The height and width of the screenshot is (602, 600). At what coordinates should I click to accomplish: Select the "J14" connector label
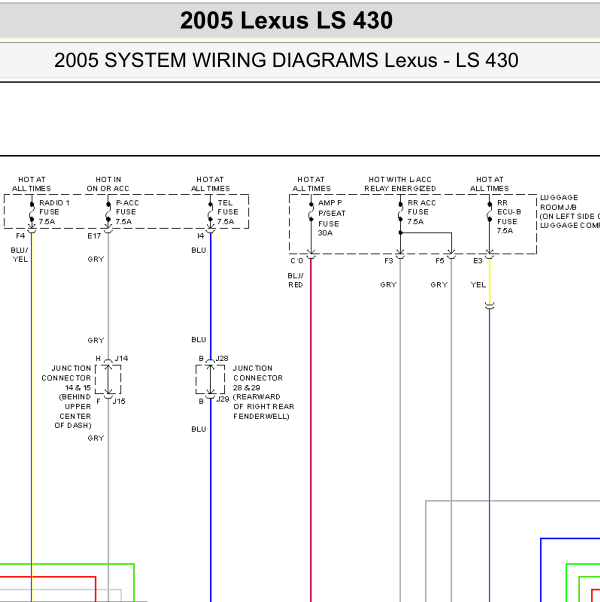121,359
